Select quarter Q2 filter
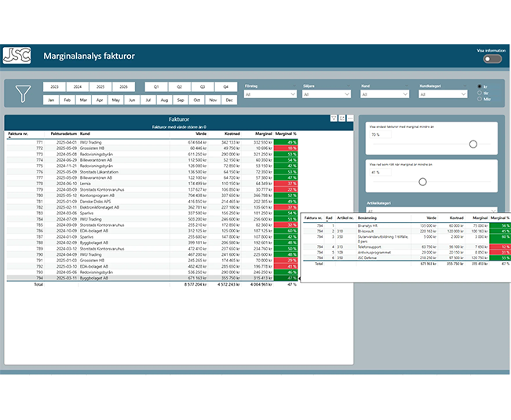This screenshot has height=420, width=511. [x=179, y=86]
